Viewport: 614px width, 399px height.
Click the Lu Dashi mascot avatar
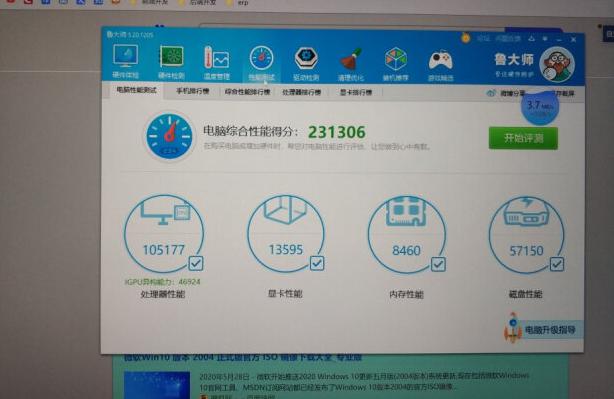pyautogui.click(x=557, y=65)
